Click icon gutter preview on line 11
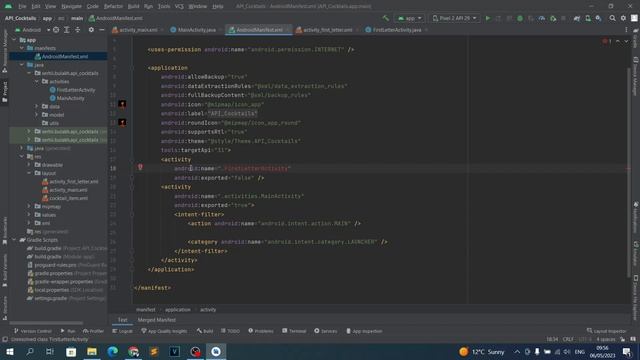This screenshot has width=640, height=360. 122,104
